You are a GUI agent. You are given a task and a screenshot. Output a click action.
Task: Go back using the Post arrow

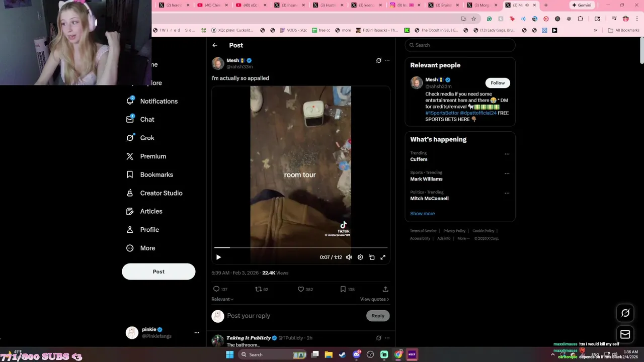(215, 45)
